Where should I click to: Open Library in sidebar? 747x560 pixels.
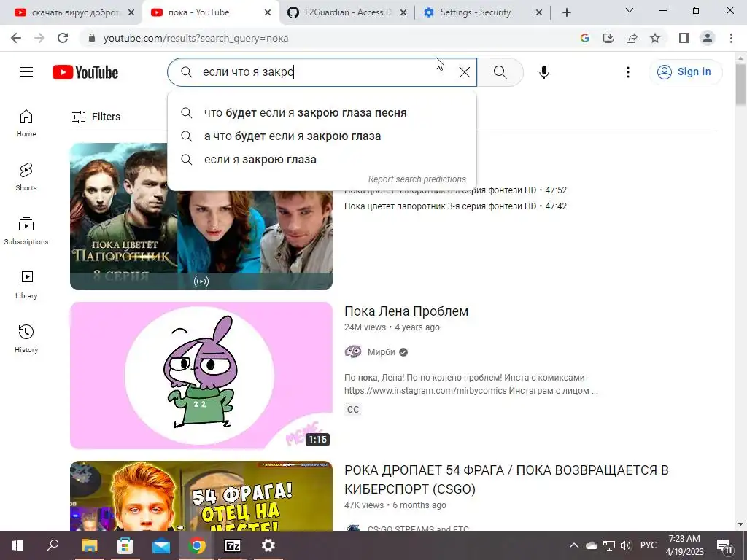tap(26, 285)
